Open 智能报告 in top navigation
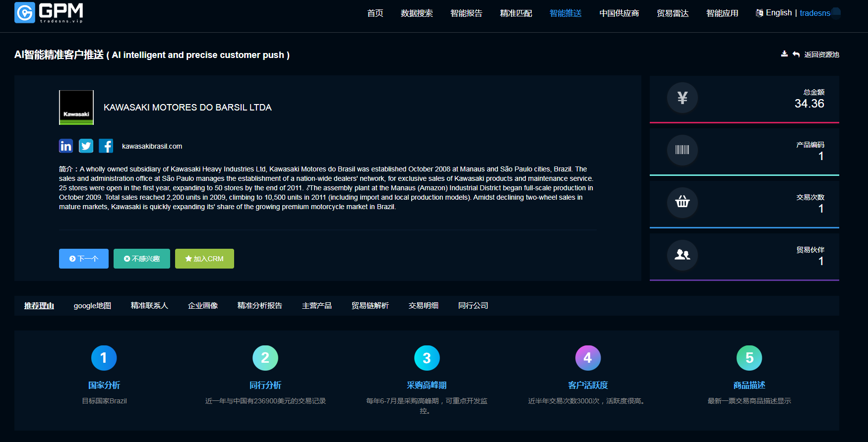This screenshot has width=868, height=442. point(466,13)
